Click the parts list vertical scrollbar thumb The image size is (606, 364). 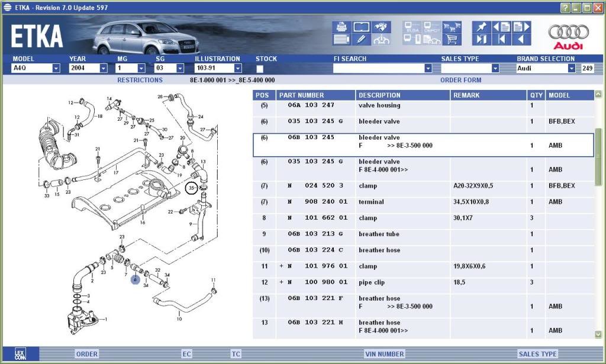click(598, 154)
